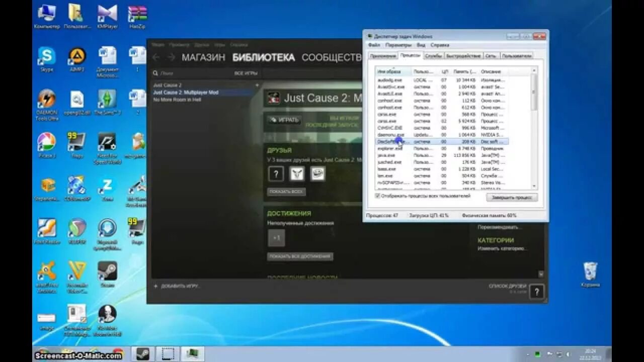Open DAEMON Tools Ultra shortcut

(47, 105)
